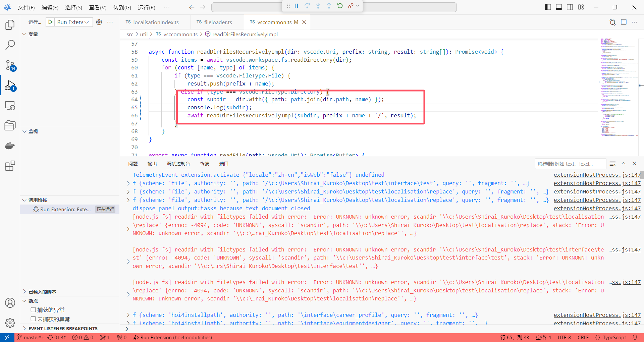Expand first logged file URI object interface\test
Image resolution: width=644 pixels, height=342 pixels.
coord(128,183)
